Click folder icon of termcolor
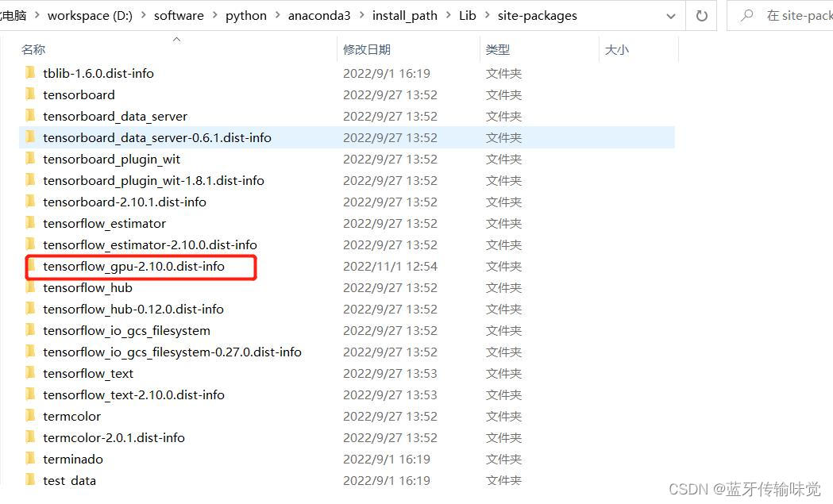The height and width of the screenshot is (504, 833). 30,416
